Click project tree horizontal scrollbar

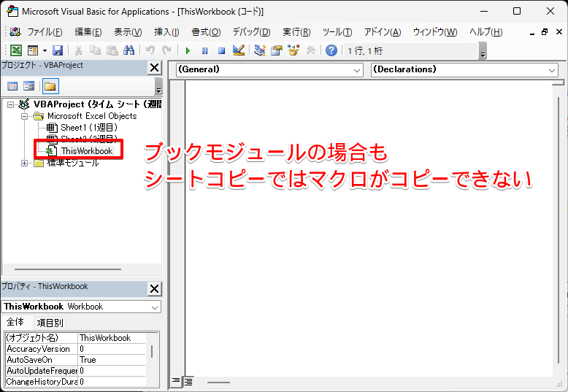(68, 269)
